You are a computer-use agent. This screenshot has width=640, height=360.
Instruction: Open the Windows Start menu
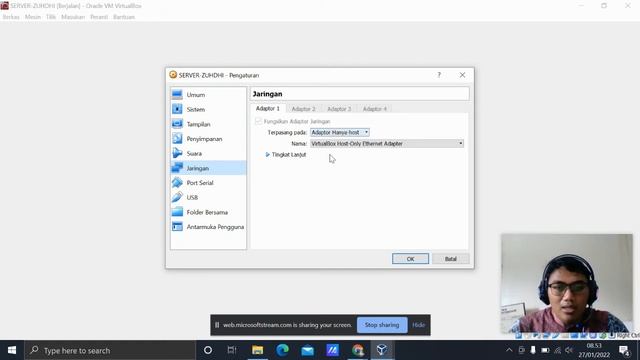tap(12, 350)
